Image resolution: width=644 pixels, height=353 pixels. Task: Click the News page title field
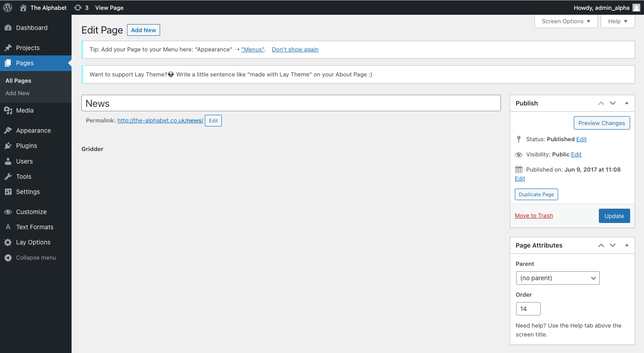point(291,103)
